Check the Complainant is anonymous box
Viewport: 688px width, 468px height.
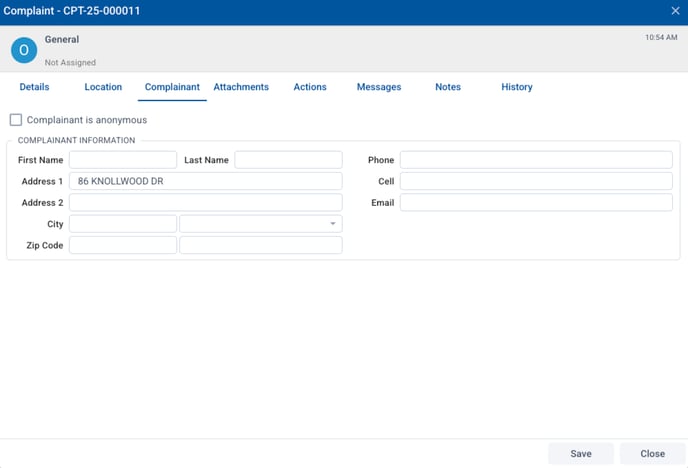coord(16,120)
